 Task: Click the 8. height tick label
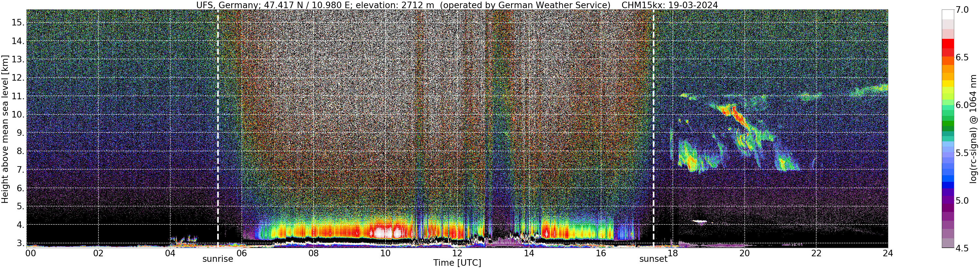(x=21, y=151)
